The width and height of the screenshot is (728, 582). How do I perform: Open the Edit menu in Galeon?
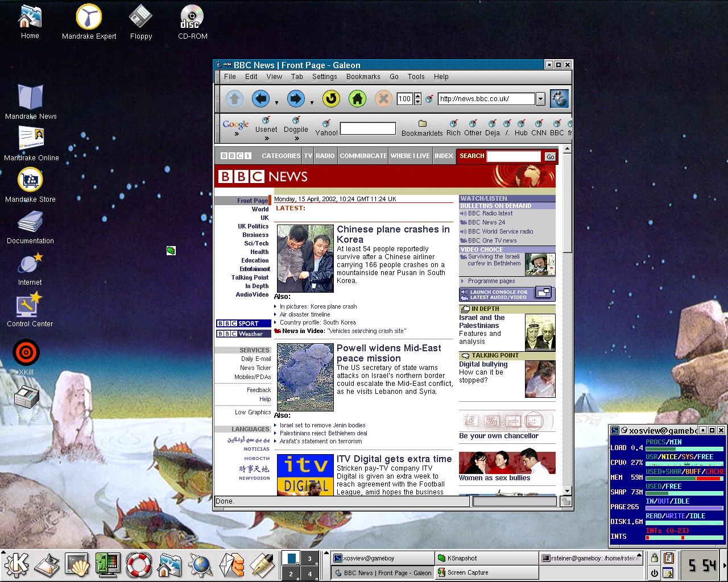(251, 77)
